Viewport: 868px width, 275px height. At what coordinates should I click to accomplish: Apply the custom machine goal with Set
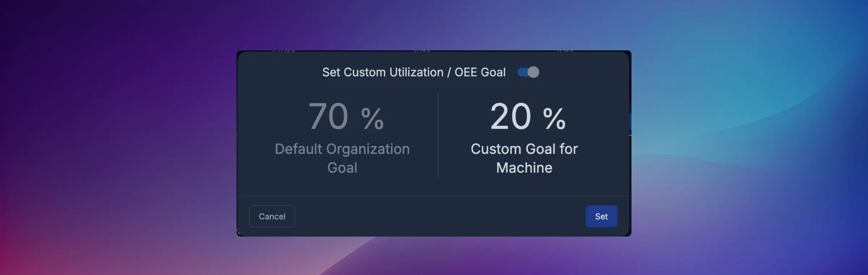point(601,216)
